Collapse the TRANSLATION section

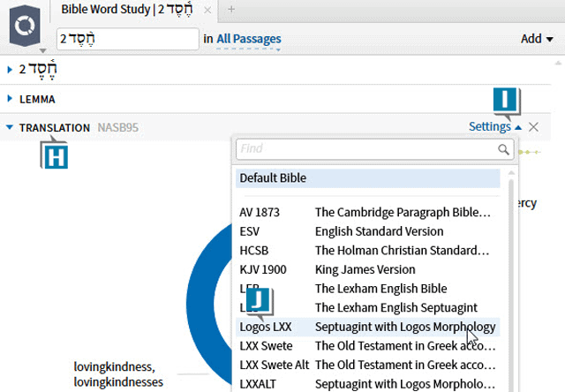click(10, 127)
